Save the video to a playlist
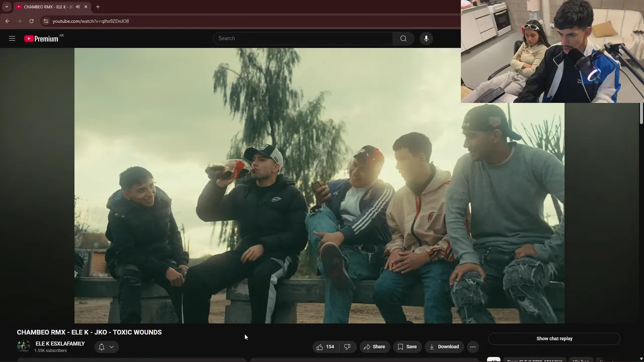The width and height of the screenshot is (644, 362). pyautogui.click(x=407, y=346)
